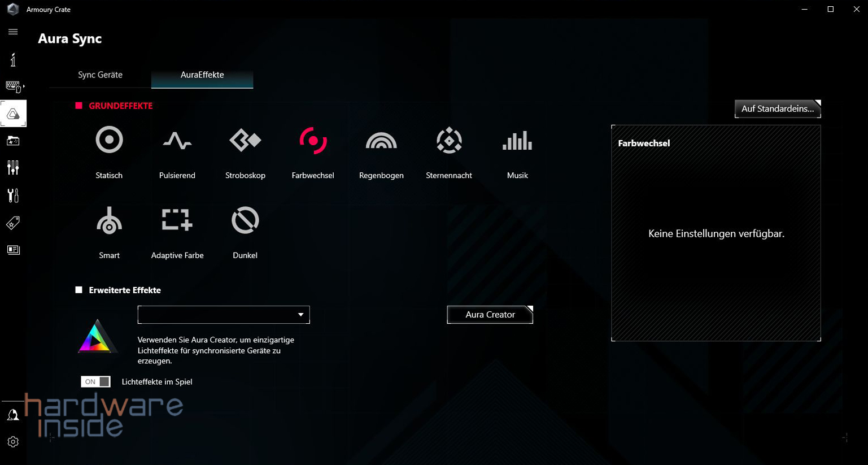The height and width of the screenshot is (465, 868).
Task: Select the Regenbogen rainbow effect
Action: [381, 140]
